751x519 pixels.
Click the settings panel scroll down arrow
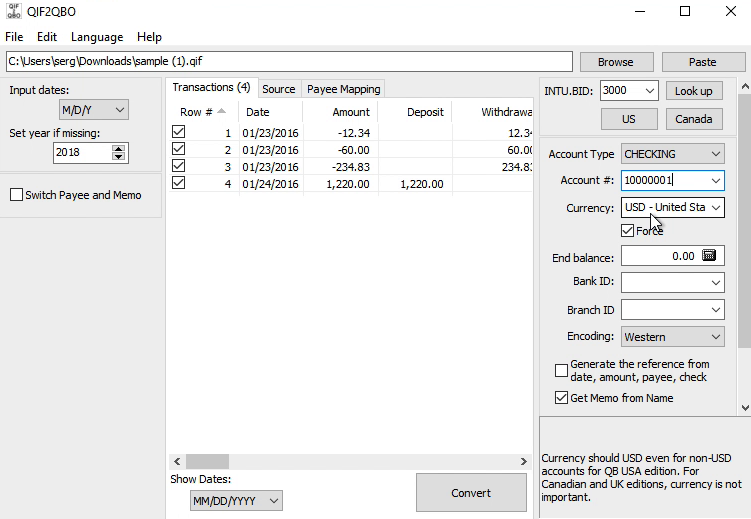(x=745, y=408)
